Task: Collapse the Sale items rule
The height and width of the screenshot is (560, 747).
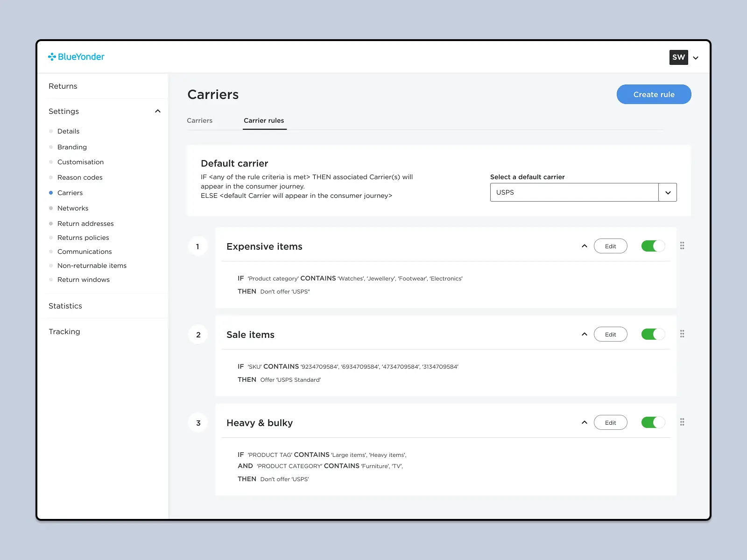Action: (x=584, y=334)
